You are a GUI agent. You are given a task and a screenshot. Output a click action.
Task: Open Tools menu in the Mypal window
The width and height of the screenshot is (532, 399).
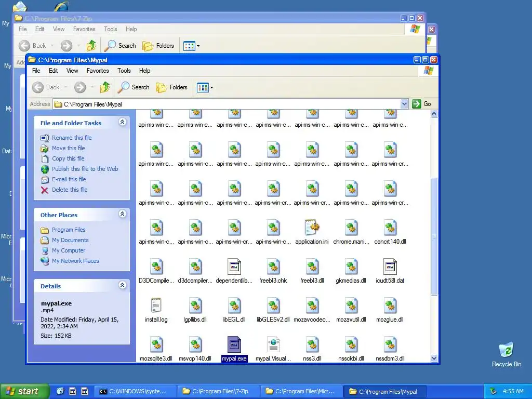point(124,71)
